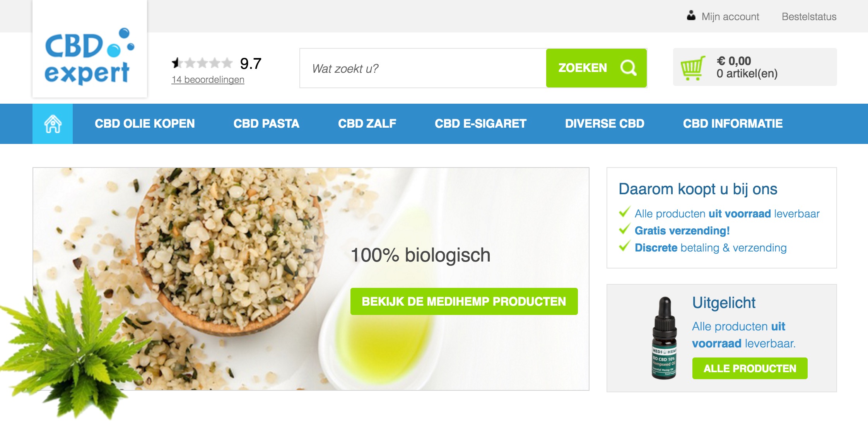Click the ZOEKEN search button
868x431 pixels.
pos(596,68)
